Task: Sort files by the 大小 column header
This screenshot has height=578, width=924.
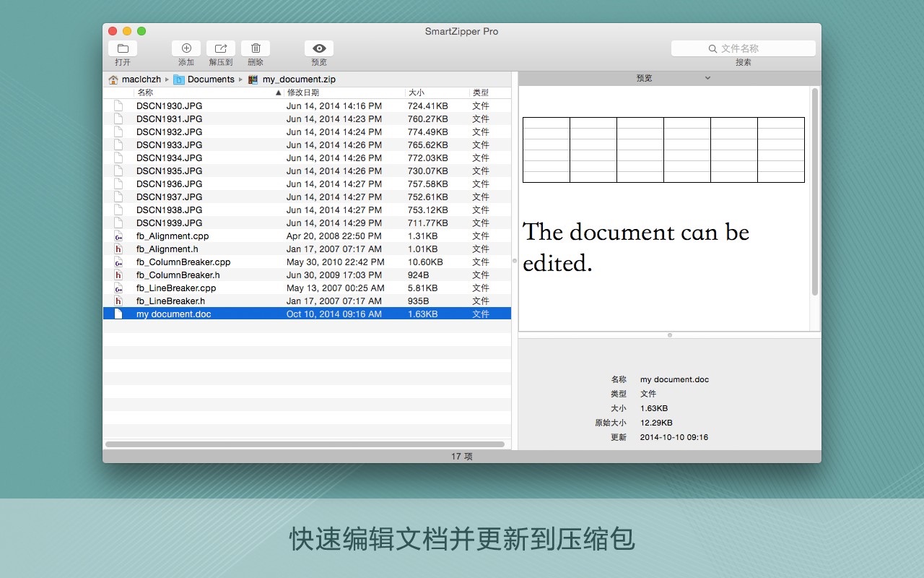Action: click(415, 92)
